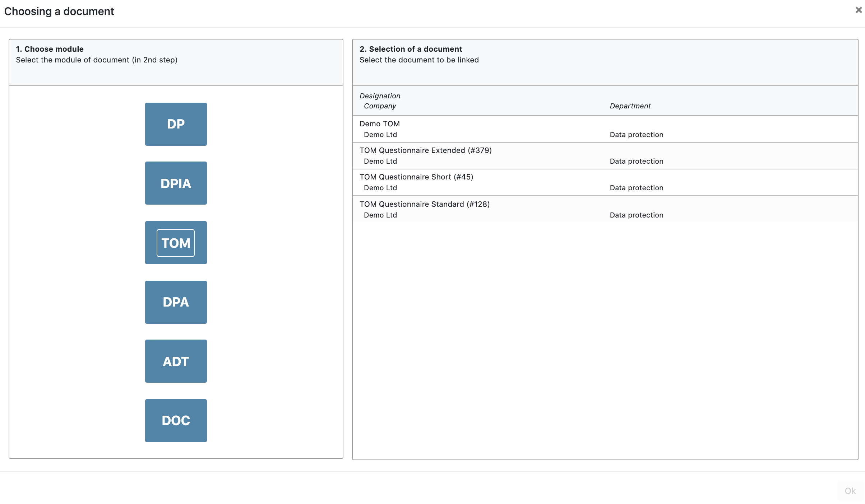This screenshot has width=865, height=504.
Task: Click Data protection in Questionnaire Extended row
Action: click(636, 161)
